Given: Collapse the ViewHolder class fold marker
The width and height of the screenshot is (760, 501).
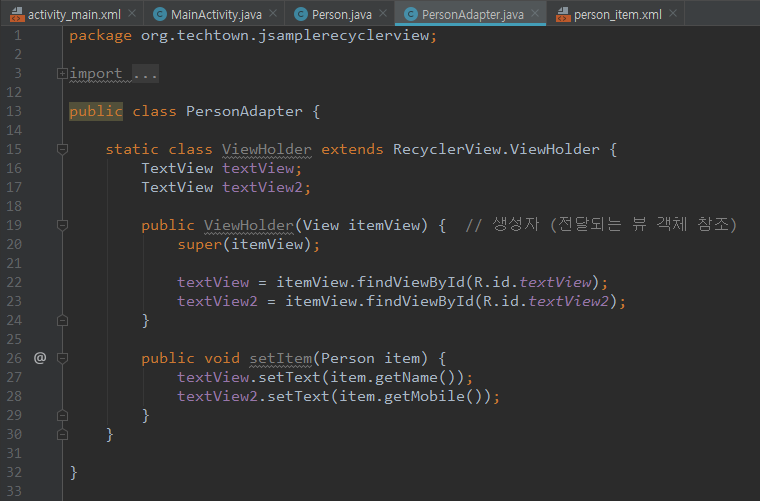Looking at the screenshot, I should tap(62, 149).
